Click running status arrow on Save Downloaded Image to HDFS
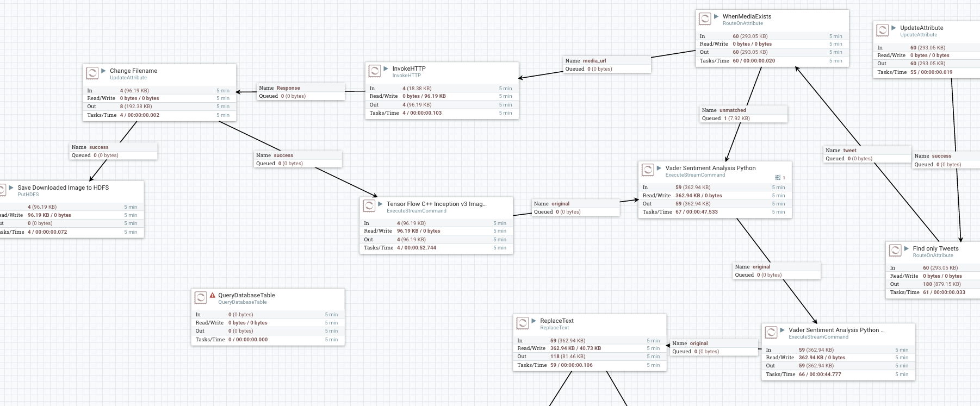The width and height of the screenshot is (980, 406). (11, 188)
